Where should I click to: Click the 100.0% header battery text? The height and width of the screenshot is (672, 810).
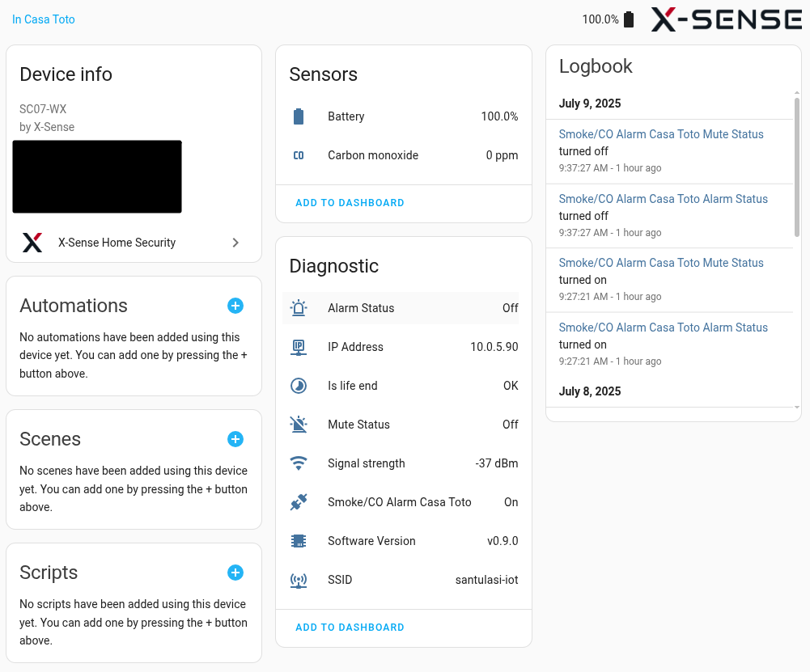600,19
